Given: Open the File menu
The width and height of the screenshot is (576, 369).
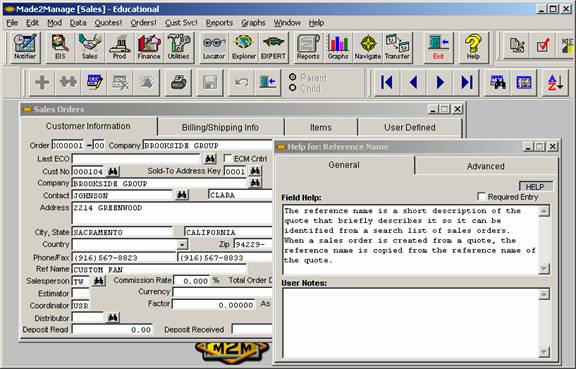Looking at the screenshot, I should [12, 23].
